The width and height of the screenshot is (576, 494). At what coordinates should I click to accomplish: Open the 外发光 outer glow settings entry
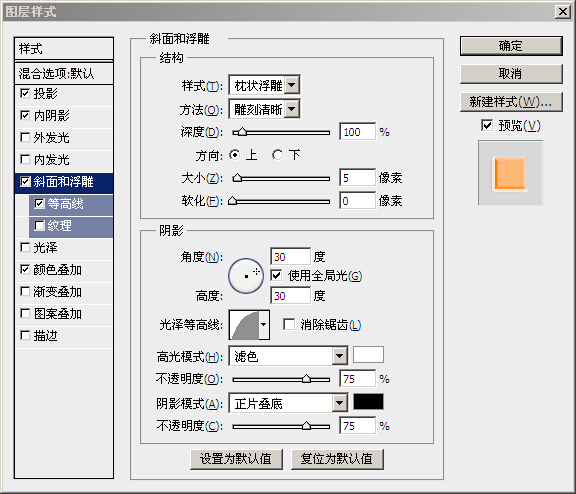51,138
